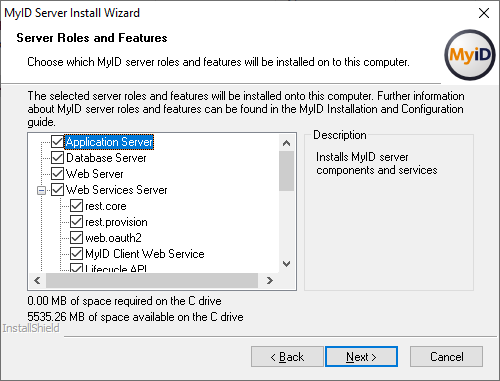Proceed with the Next button
The height and width of the screenshot is (381, 500).
click(361, 357)
